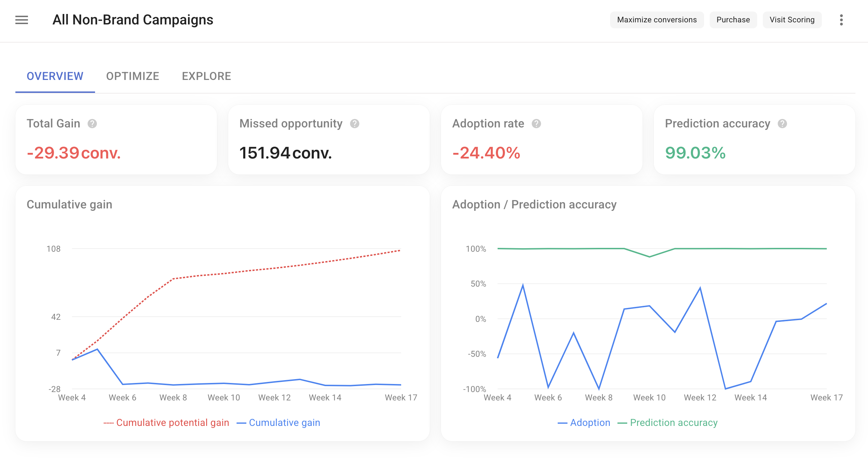
Task: Click the Total Gain help icon
Action: [x=92, y=123]
